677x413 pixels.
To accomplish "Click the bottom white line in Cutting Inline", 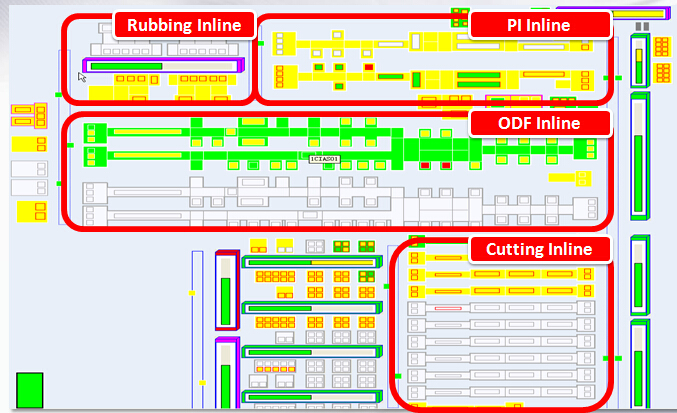I will (500, 392).
